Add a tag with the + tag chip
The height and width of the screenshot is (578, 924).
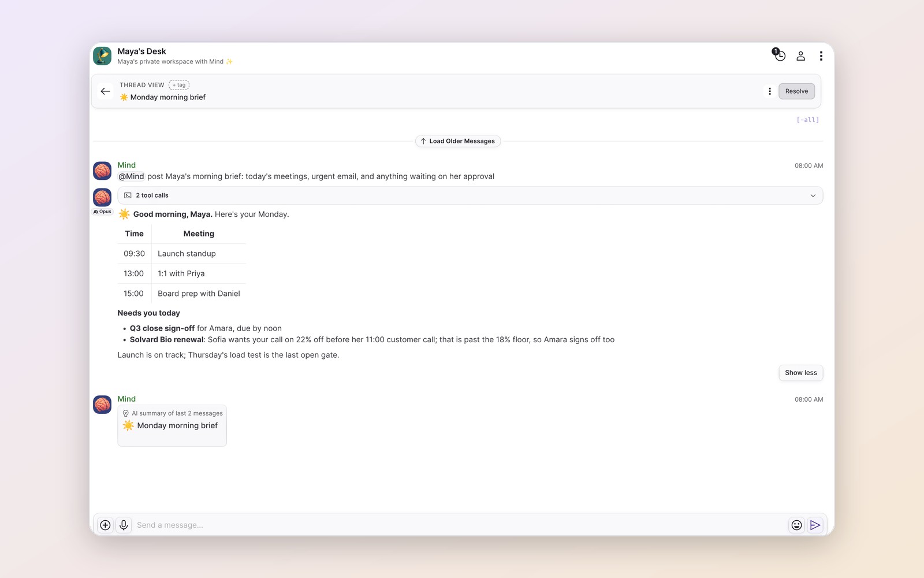click(x=179, y=85)
